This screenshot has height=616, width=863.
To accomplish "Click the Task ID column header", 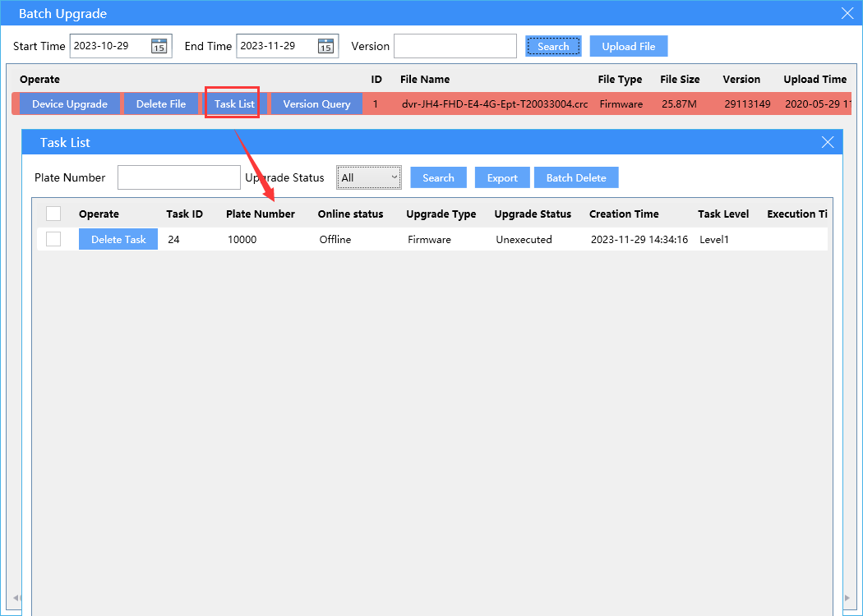I will (184, 214).
